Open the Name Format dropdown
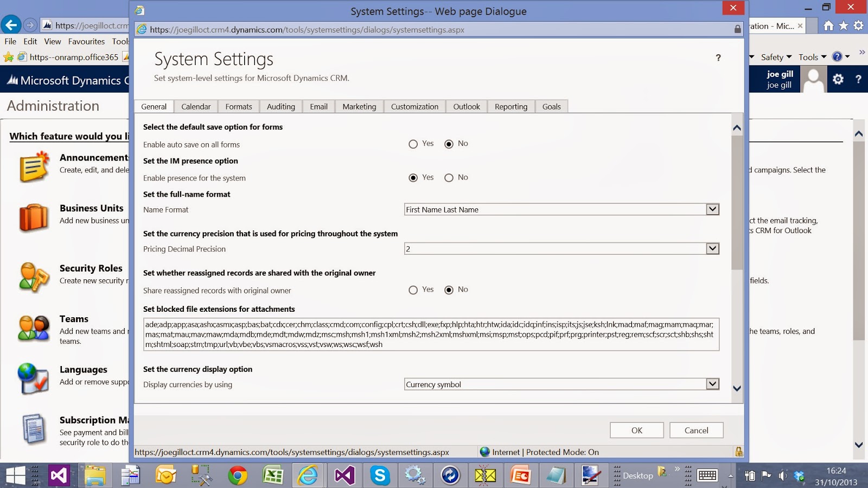This screenshot has width=868, height=488. 712,209
